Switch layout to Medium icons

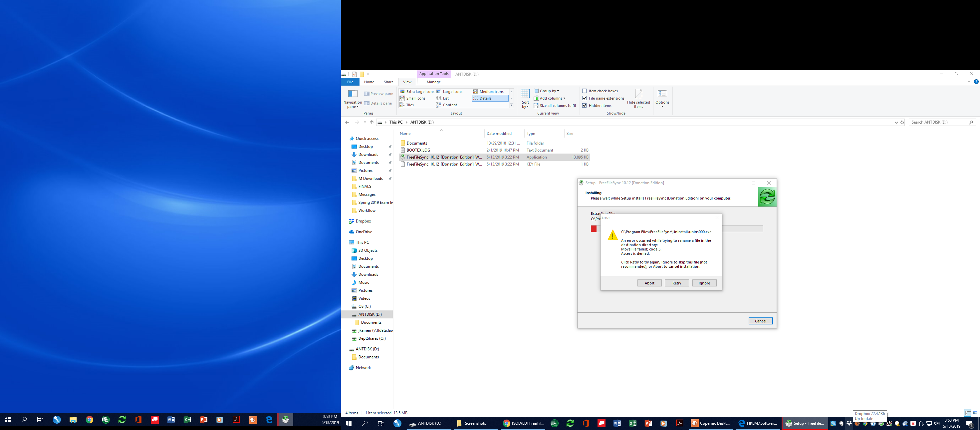tap(488, 92)
